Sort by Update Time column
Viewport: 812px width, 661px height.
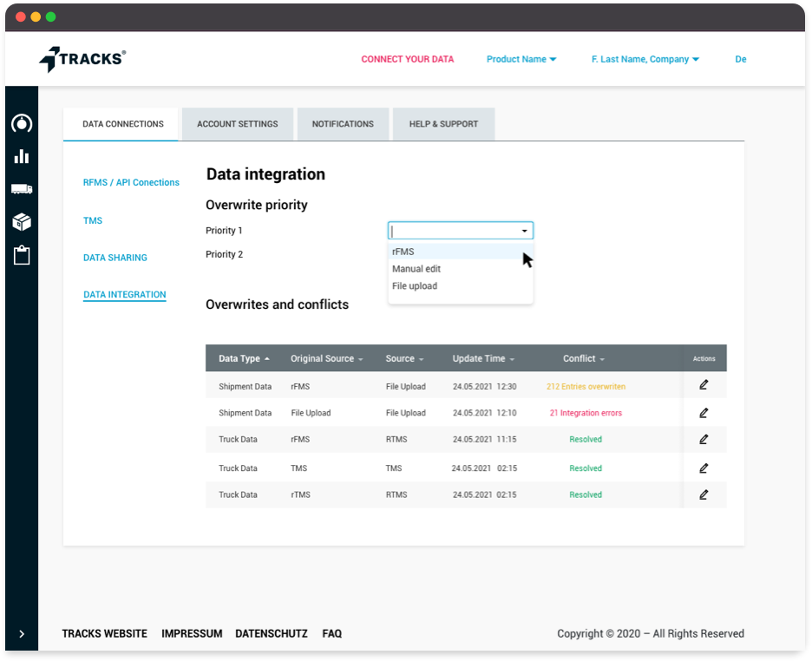pos(483,358)
